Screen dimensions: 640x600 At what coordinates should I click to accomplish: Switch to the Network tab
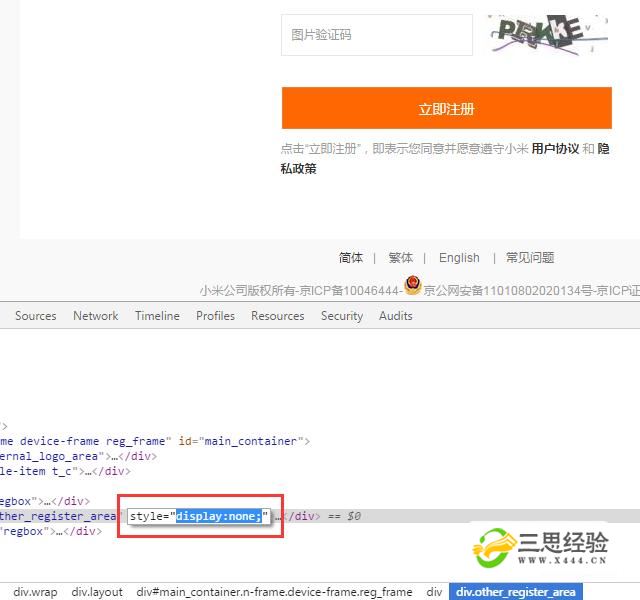(x=96, y=315)
